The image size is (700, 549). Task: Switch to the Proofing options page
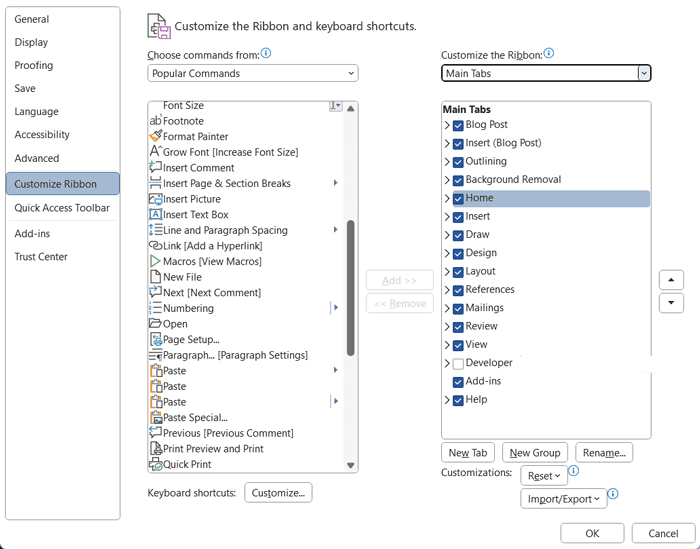[x=34, y=66]
